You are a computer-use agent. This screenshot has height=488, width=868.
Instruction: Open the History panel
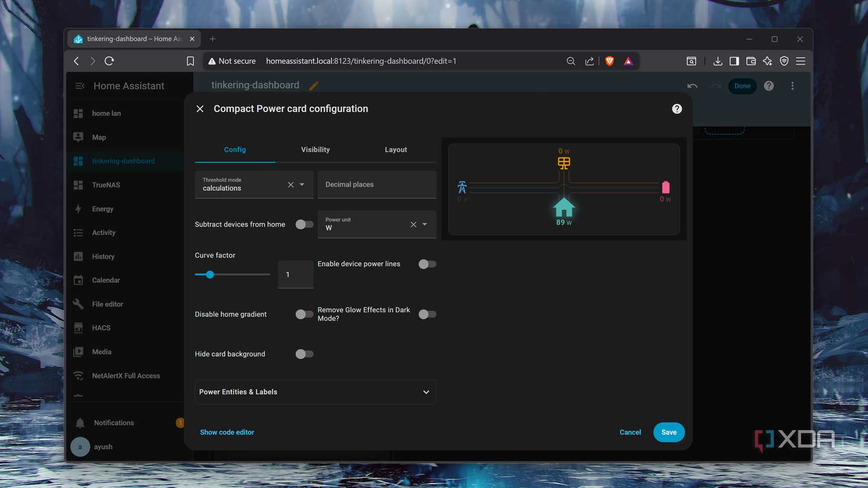[103, 256]
